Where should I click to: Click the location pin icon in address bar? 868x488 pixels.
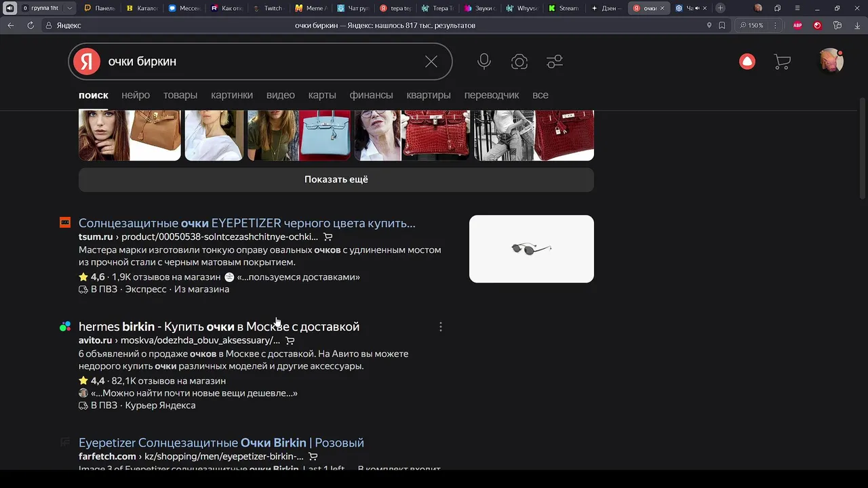click(x=709, y=25)
